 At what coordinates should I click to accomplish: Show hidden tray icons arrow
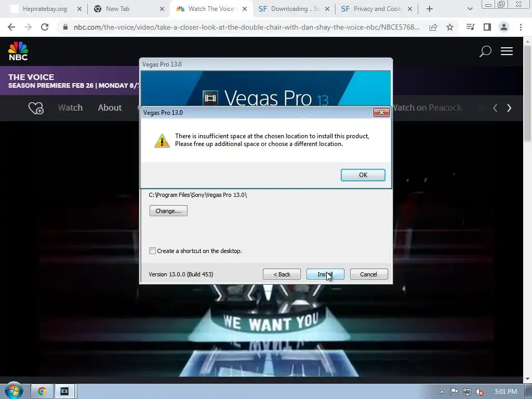[442, 392]
